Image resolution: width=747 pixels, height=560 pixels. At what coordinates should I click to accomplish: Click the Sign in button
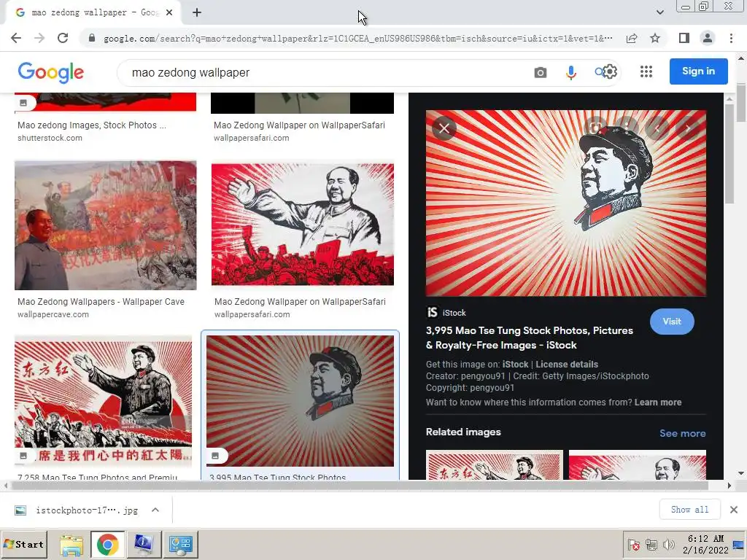pyautogui.click(x=698, y=71)
